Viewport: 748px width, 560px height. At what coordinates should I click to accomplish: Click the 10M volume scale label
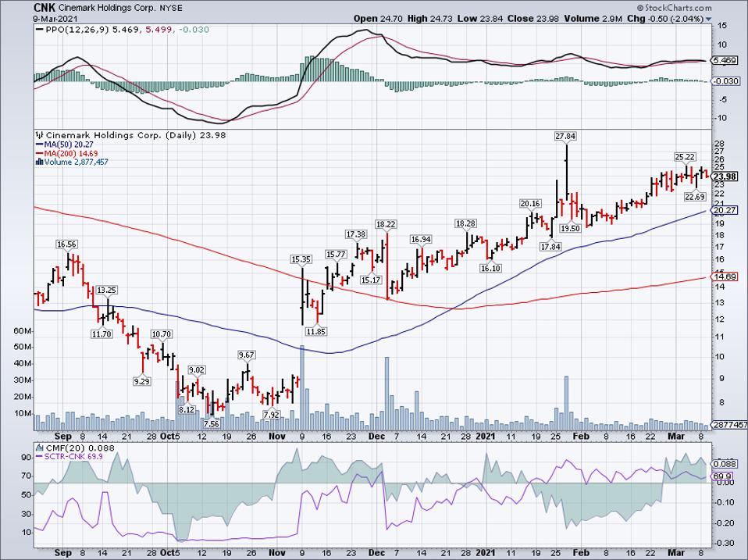coord(23,413)
